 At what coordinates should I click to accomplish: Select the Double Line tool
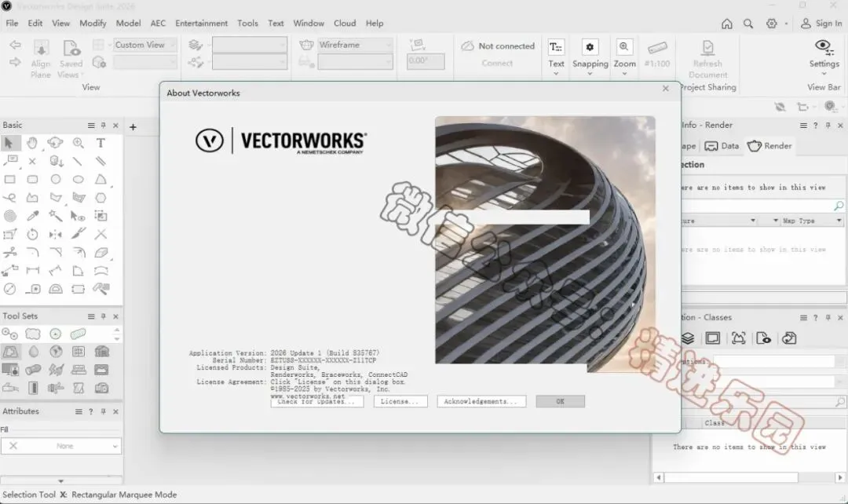click(101, 161)
